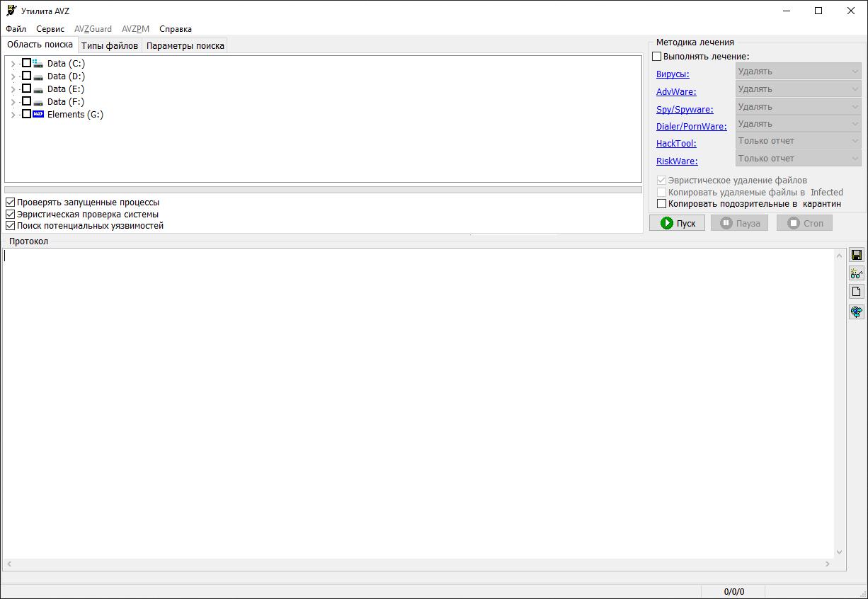Click the clear protocol blank page icon
Screen dimensions: 868x599
tap(856, 292)
